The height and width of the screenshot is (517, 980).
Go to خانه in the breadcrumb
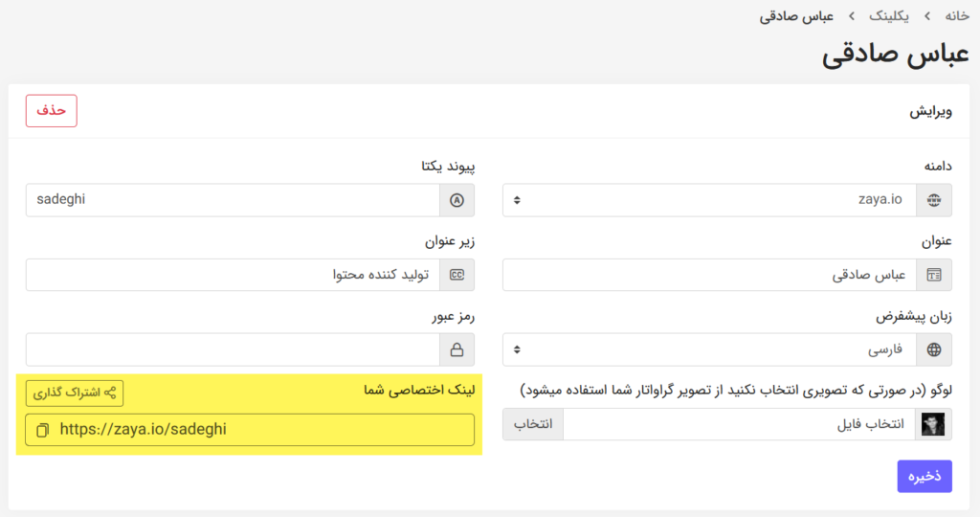click(x=956, y=16)
